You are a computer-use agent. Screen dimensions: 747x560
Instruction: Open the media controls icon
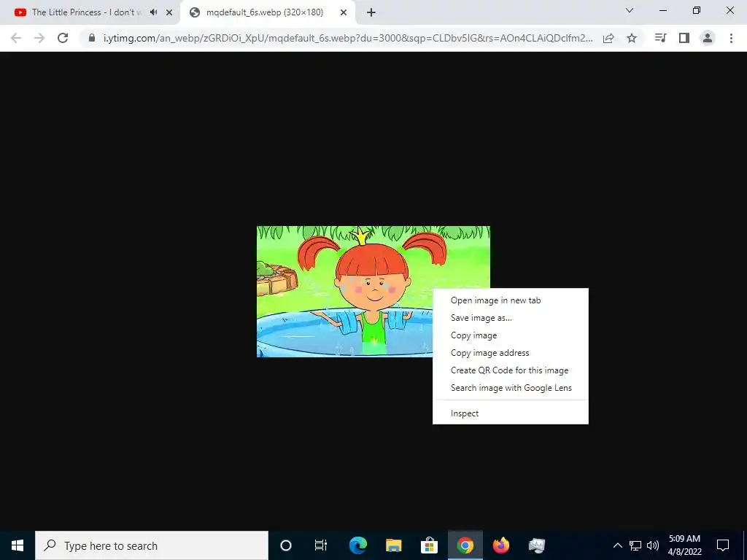[x=660, y=38]
